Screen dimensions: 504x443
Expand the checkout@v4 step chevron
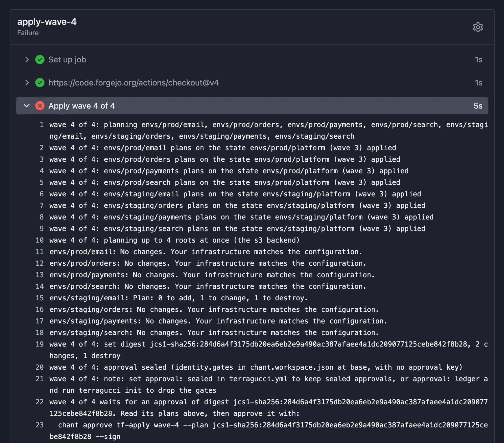click(27, 83)
